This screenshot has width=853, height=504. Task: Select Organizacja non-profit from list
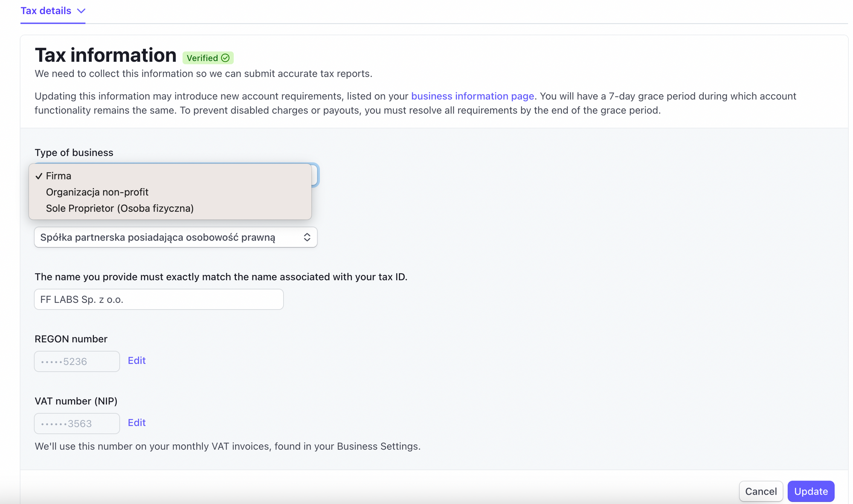(170, 192)
